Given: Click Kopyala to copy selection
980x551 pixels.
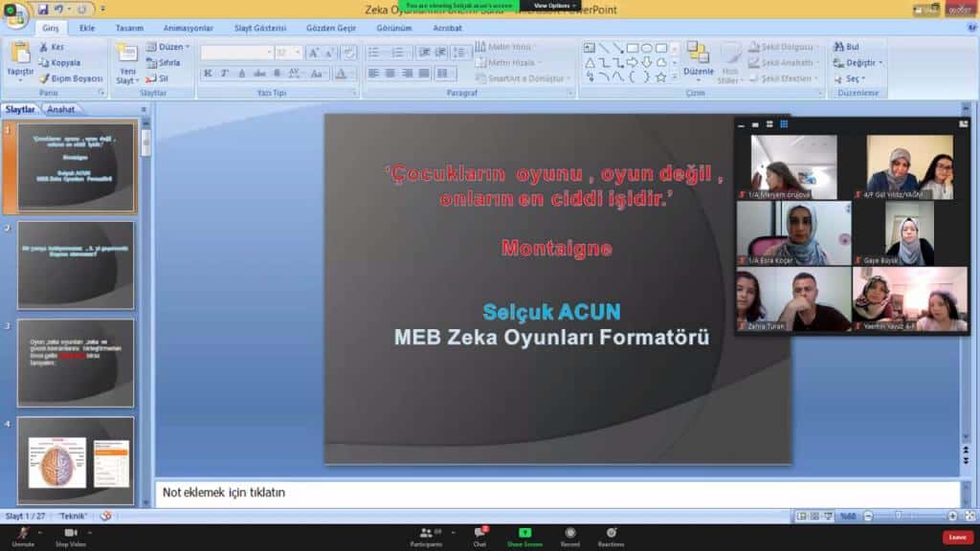Looking at the screenshot, I should coord(59,62).
